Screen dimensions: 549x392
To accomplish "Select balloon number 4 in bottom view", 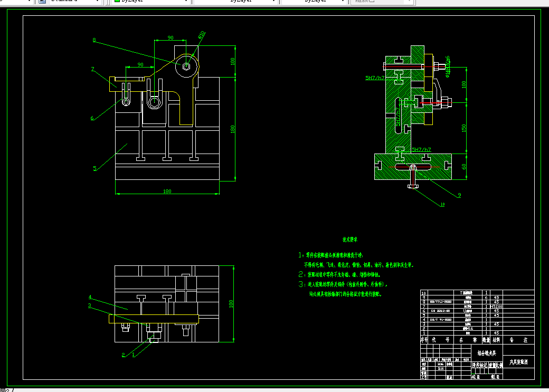I will 90,297.
